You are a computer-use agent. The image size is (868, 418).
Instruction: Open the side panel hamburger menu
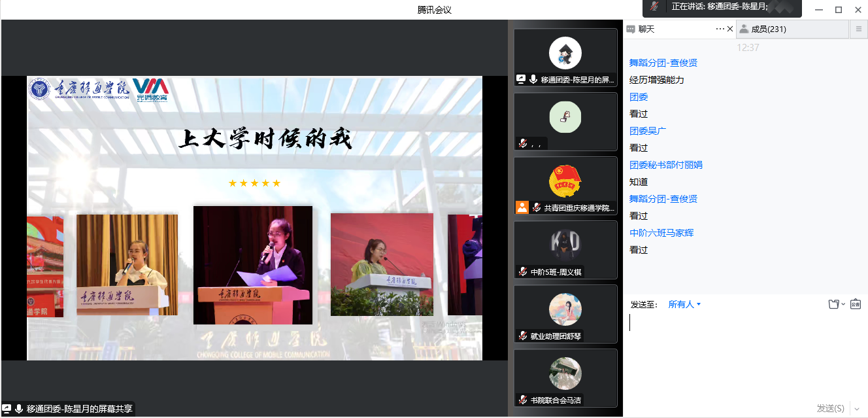tap(859, 29)
